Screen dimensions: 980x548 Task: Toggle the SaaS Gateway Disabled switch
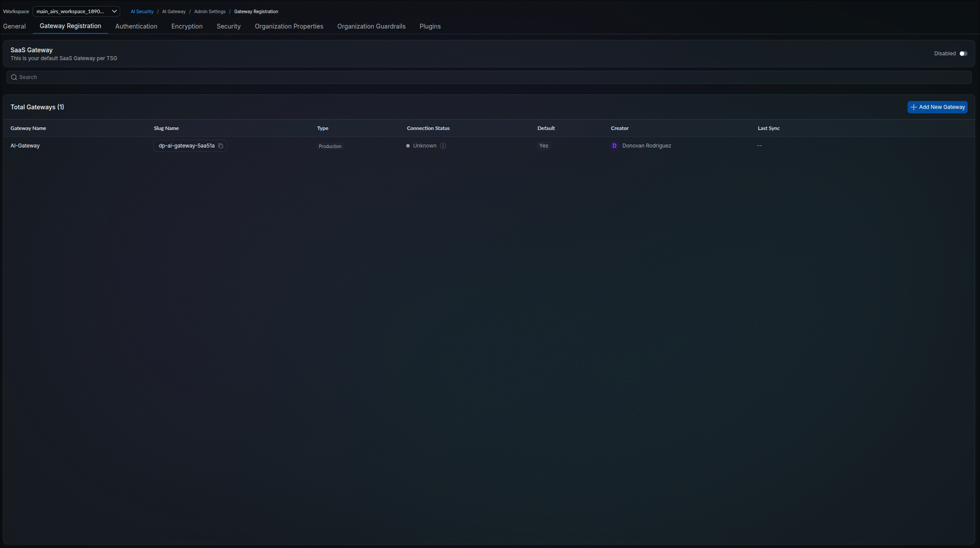[963, 53]
